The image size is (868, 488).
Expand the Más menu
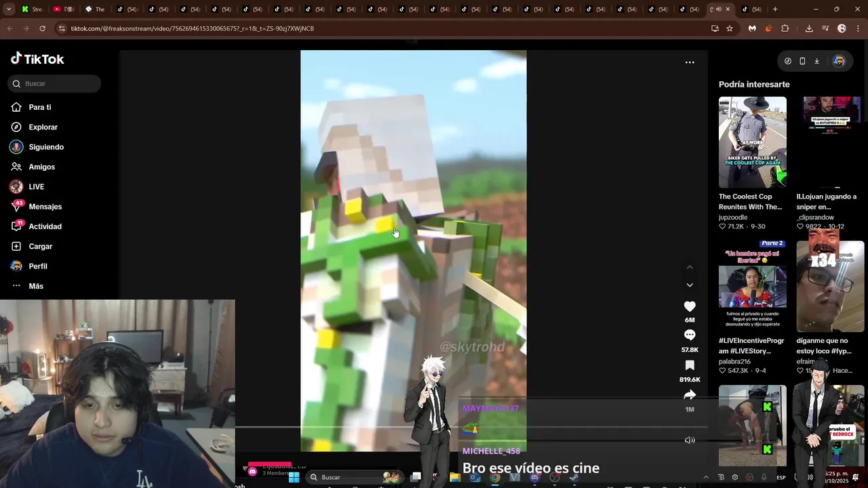[27, 286]
